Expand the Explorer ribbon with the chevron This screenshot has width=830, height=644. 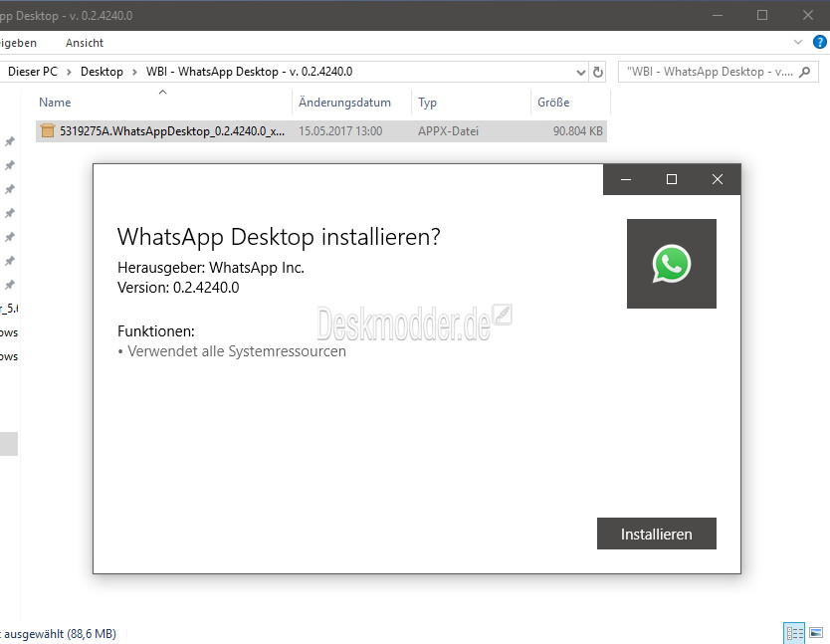[x=798, y=42]
